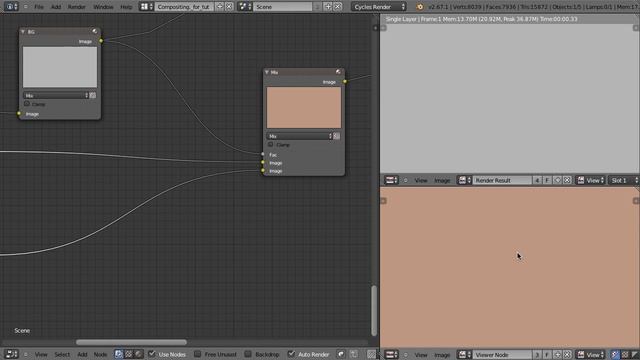
Task: Click the BG node preview thumbnail
Action: (x=60, y=67)
